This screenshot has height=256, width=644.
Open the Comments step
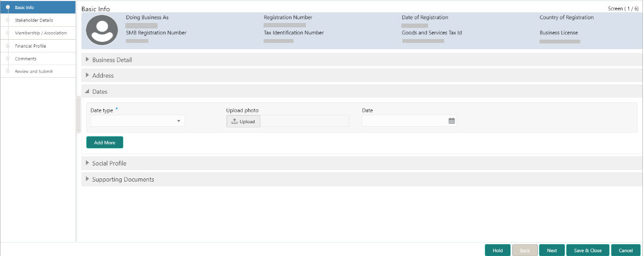click(38, 59)
